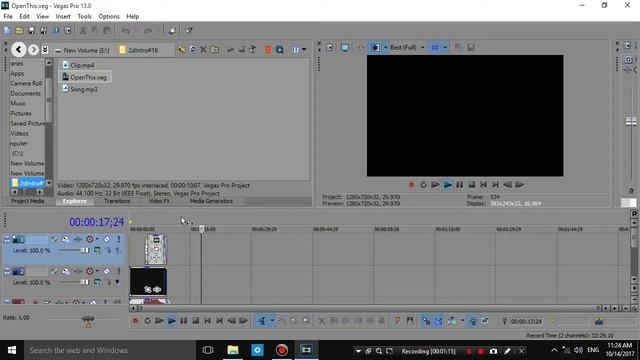This screenshot has width=640, height=360.
Task: Toggle Solo on video track 1
Action: (x=118, y=239)
